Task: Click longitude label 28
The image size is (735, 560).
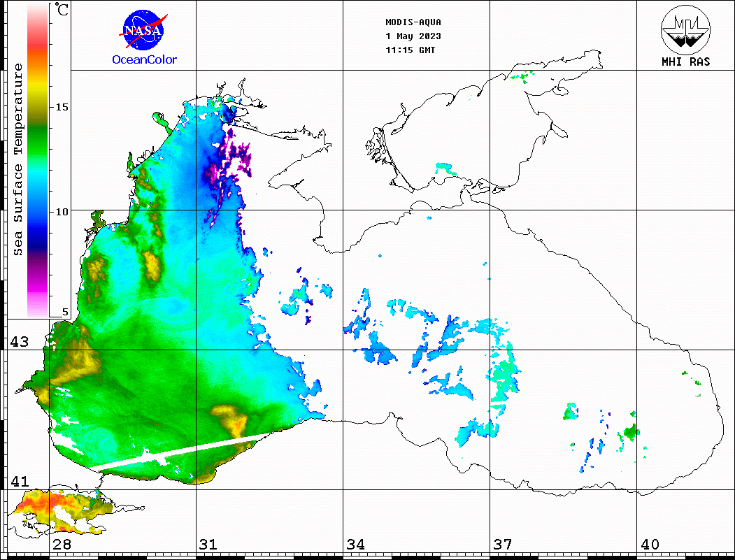Action: pyautogui.click(x=62, y=544)
